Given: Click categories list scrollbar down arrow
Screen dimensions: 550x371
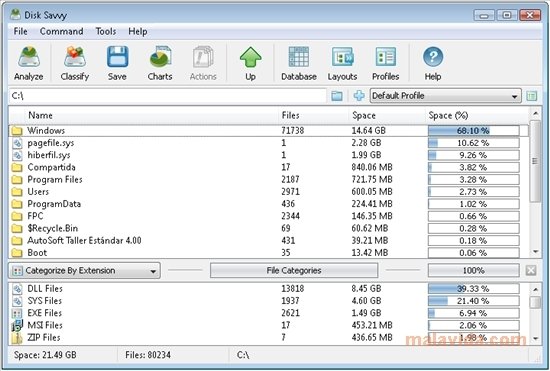Looking at the screenshot, I should coord(535,338).
